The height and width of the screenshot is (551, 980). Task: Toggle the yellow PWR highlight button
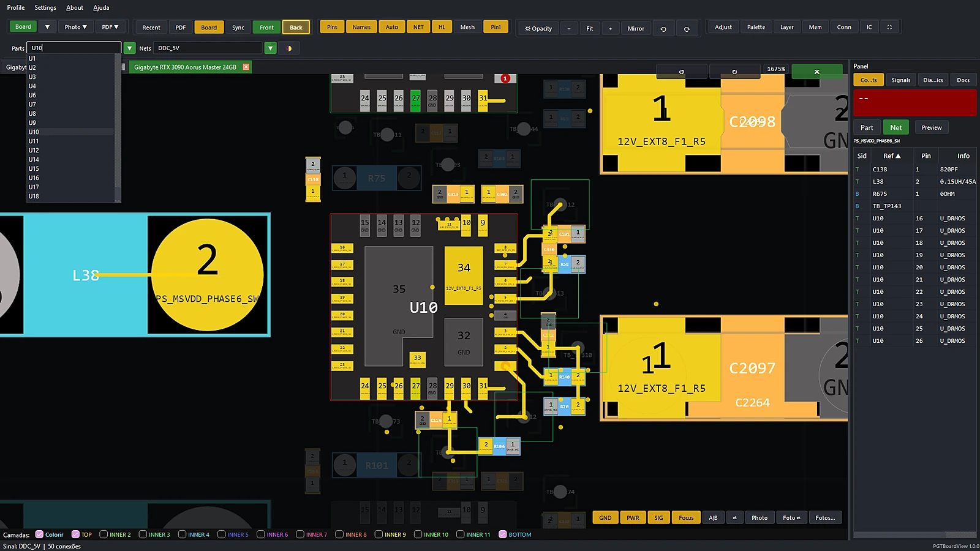click(x=633, y=518)
